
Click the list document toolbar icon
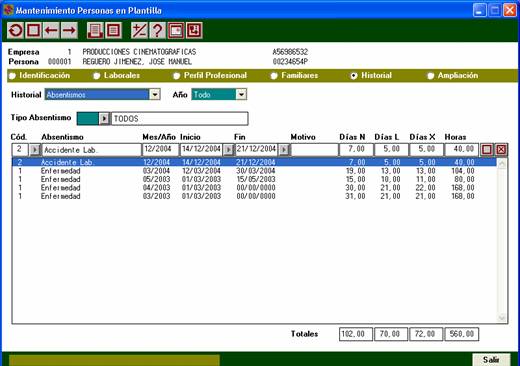[113, 31]
